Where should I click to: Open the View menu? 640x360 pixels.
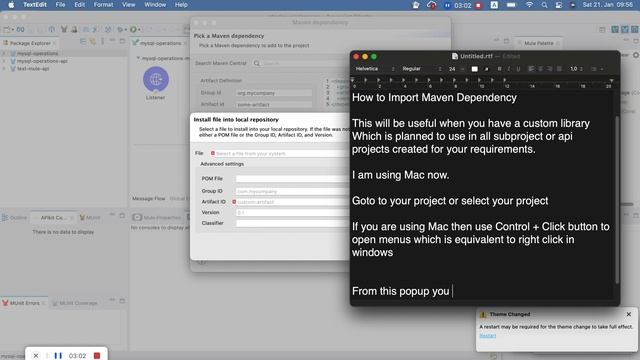129,5
